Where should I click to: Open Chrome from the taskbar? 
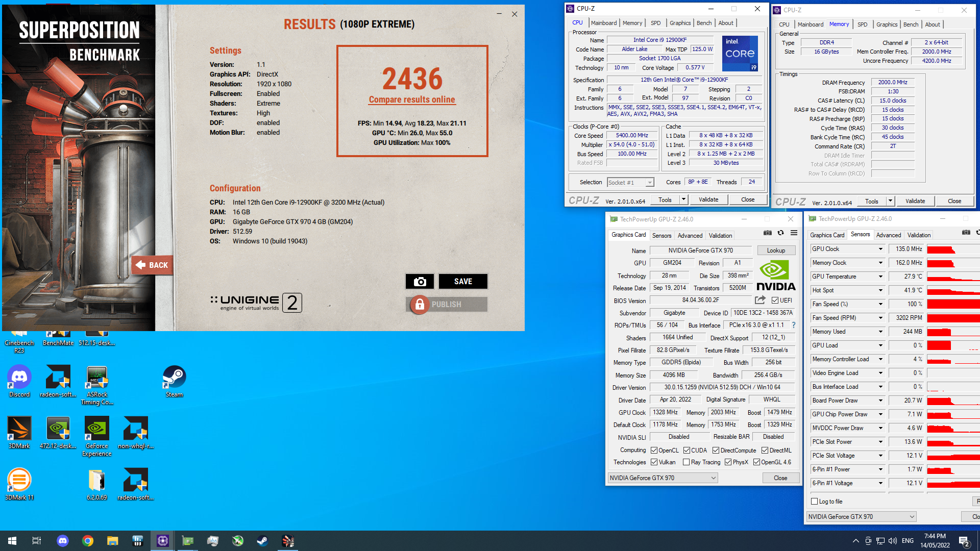(x=88, y=541)
